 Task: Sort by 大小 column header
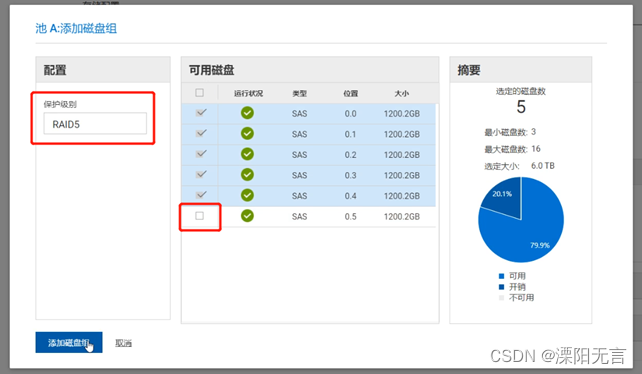tap(402, 93)
